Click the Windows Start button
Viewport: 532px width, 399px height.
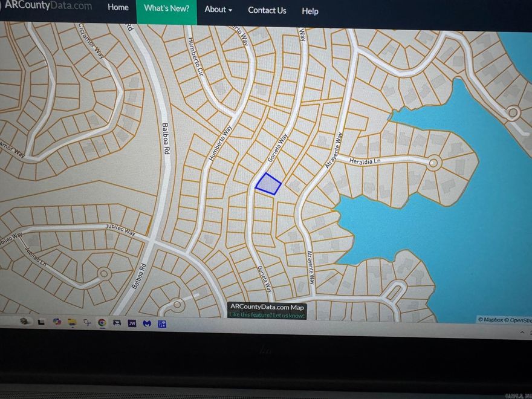[x=24, y=322]
